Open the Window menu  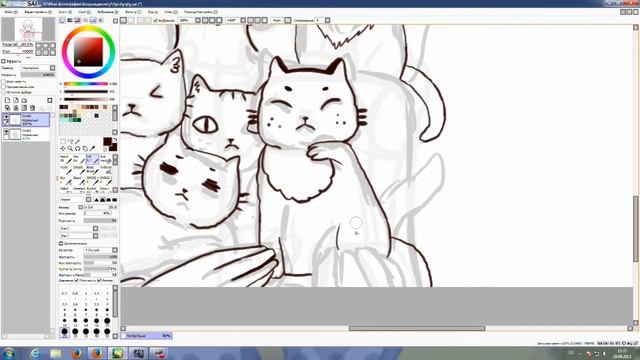pos(171,12)
